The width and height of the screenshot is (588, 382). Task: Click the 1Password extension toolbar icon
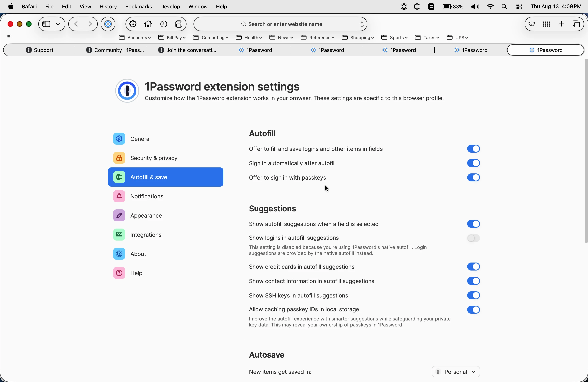[x=108, y=24]
